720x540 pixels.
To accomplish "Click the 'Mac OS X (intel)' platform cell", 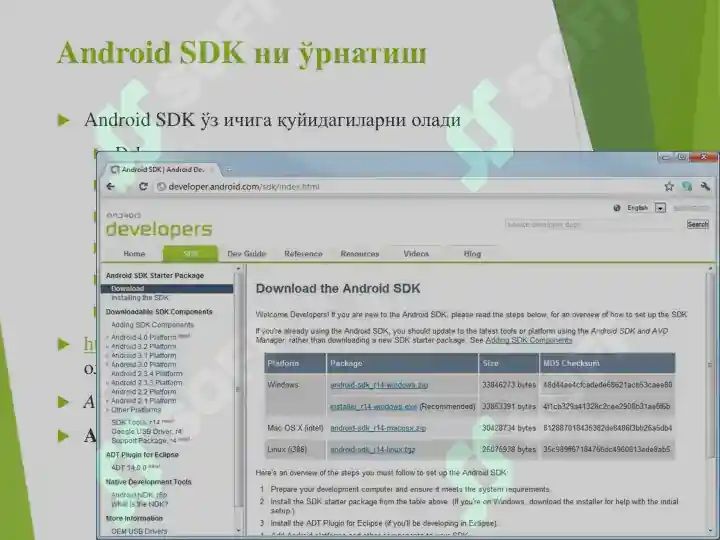I will pos(295,428).
